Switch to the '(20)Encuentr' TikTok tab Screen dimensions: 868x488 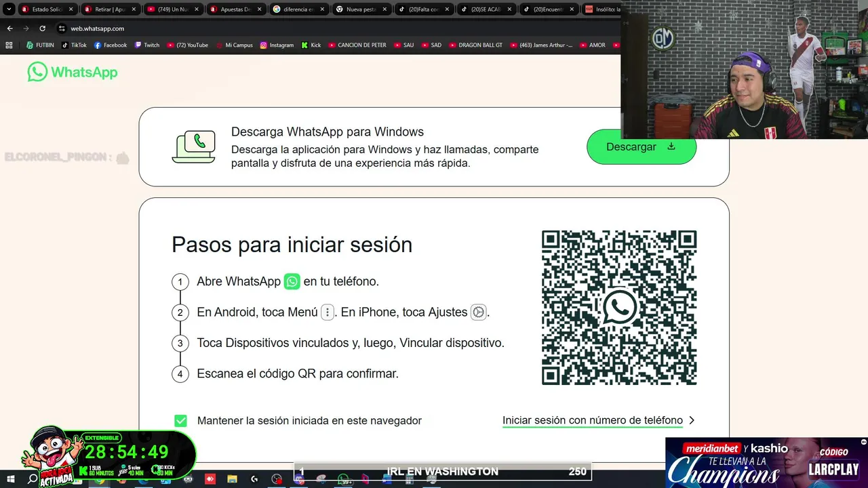pos(549,9)
